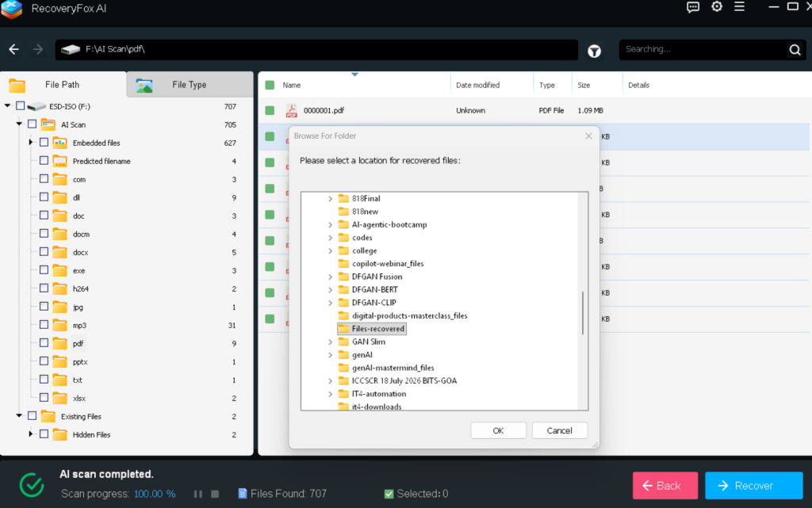
Task: Open the feedback chat icon in title bar
Action: pos(692,7)
